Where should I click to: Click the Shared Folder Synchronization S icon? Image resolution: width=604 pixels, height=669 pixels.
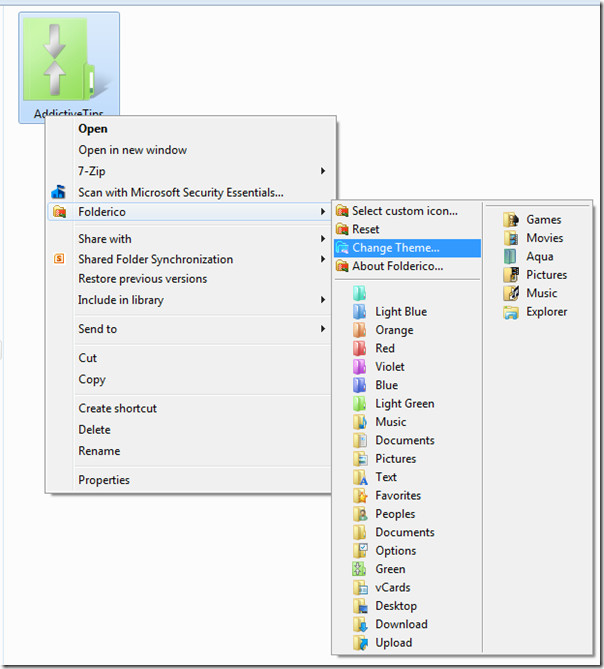click(59, 259)
